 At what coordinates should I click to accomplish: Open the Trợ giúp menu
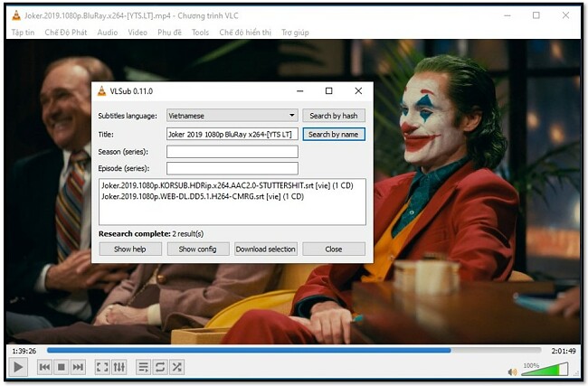point(295,33)
